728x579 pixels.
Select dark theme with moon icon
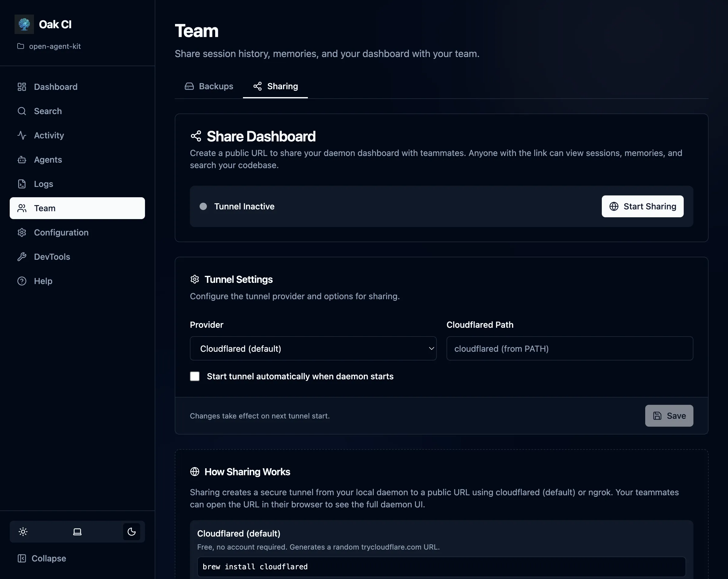(131, 531)
